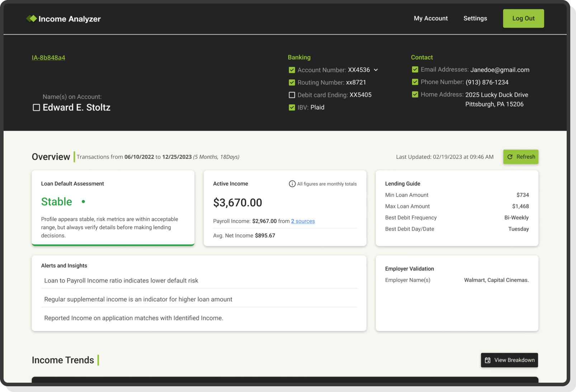This screenshot has width=576, height=392.
Task: Uncheck the IBV: Plaid checkbox
Action: click(x=292, y=107)
